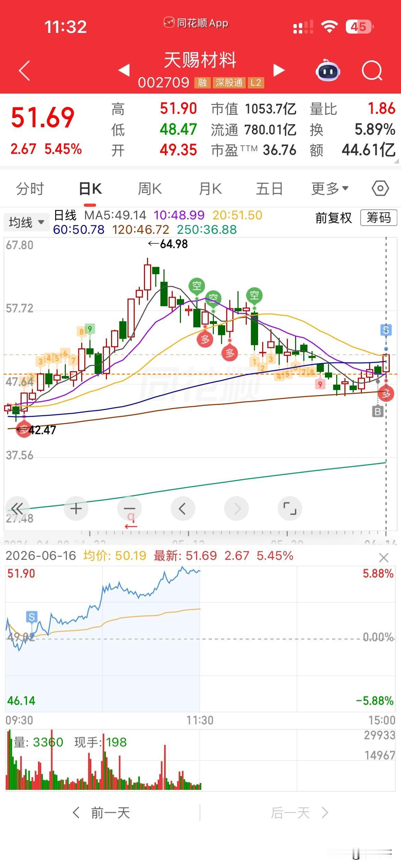Switch to 分时 intraday tab

30,189
